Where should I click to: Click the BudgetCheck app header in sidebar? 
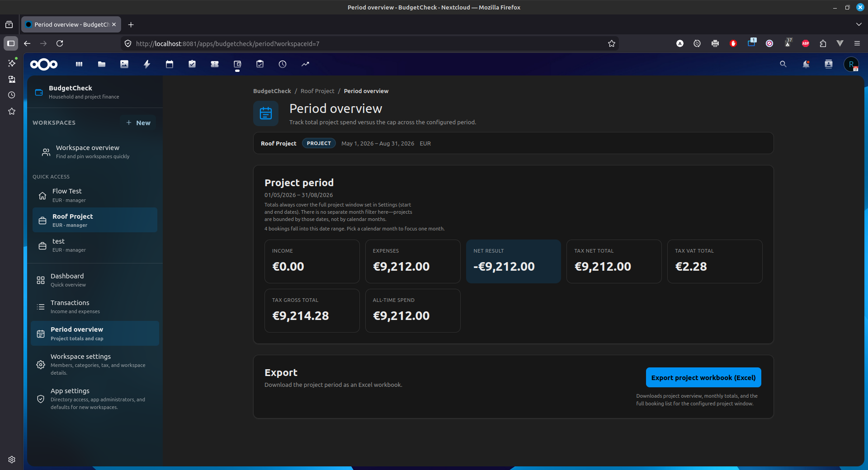click(x=95, y=92)
